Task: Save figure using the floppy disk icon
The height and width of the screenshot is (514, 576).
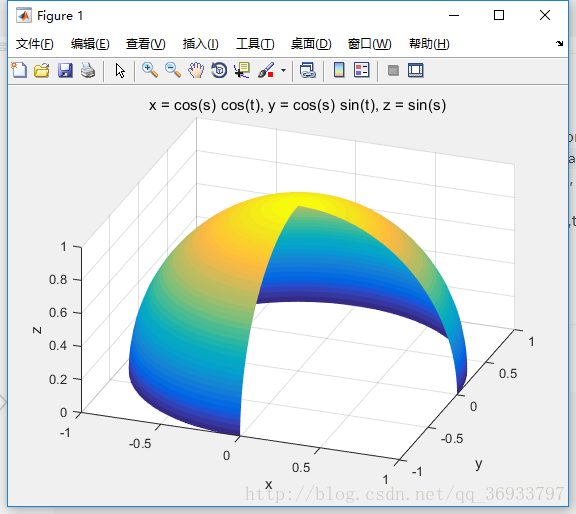Action: 65,70
